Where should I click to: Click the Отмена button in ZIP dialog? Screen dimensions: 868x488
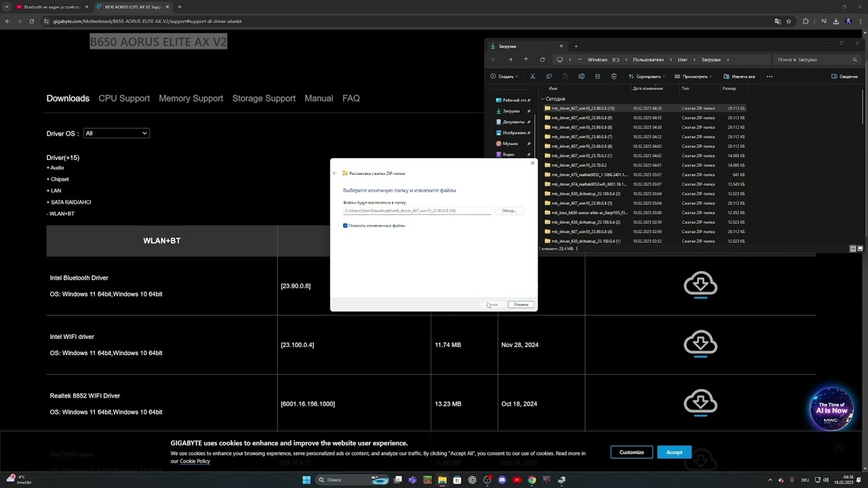pyautogui.click(x=521, y=304)
